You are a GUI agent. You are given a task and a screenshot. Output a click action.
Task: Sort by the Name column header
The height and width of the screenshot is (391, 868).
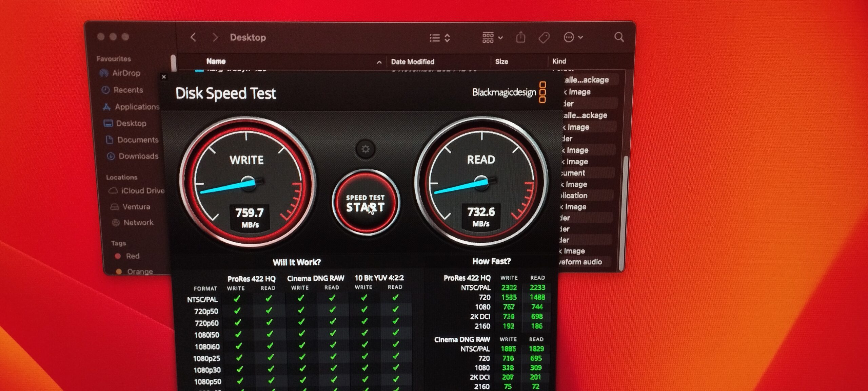coord(216,61)
